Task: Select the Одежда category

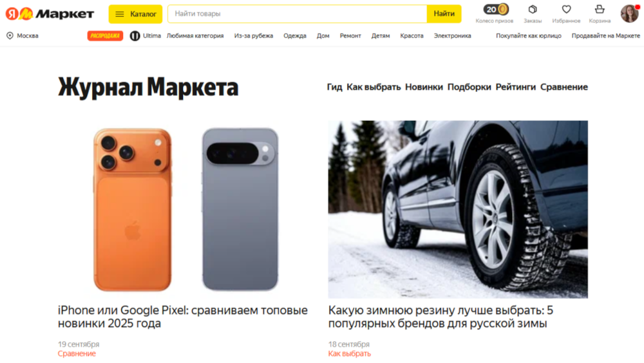Action: [x=295, y=36]
